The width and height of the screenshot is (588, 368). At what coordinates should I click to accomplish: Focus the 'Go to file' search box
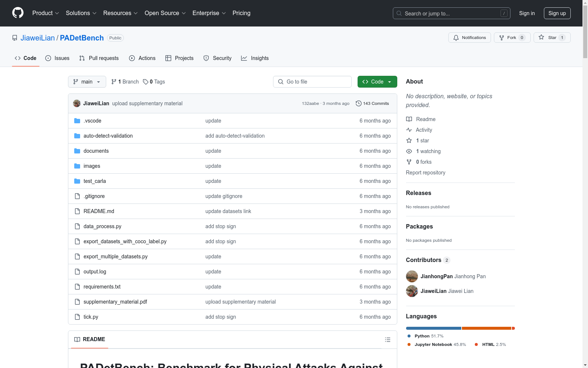312,82
